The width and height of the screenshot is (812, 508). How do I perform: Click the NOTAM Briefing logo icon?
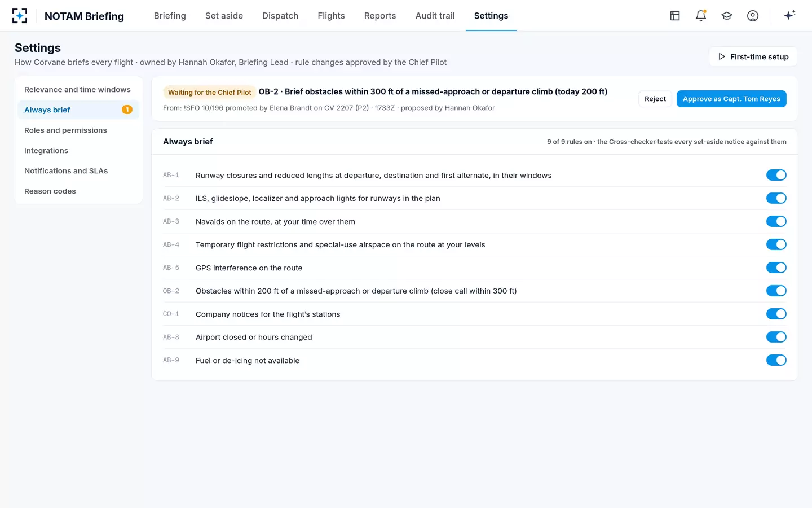[x=20, y=16]
